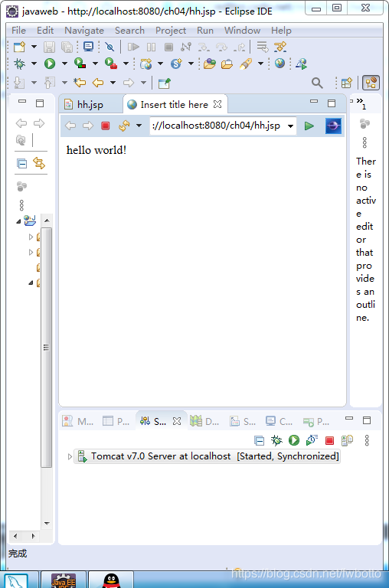Open the Project menu
The height and width of the screenshot is (588, 389).
pos(171,31)
